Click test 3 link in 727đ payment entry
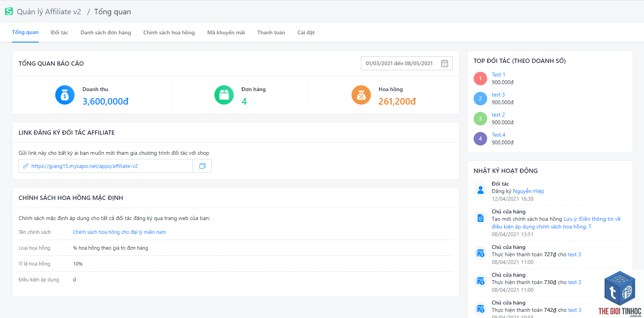Viewport: 644px width, 318px height. pos(574,254)
